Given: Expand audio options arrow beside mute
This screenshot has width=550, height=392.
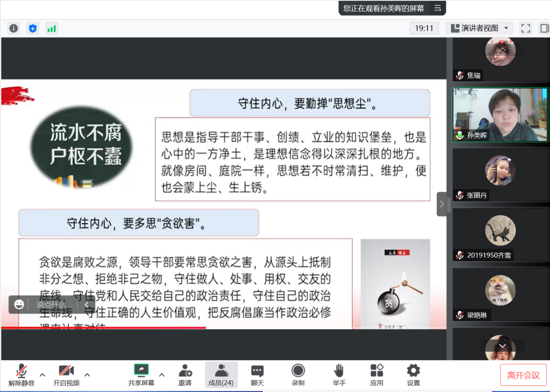Looking at the screenshot, I should point(42,375).
